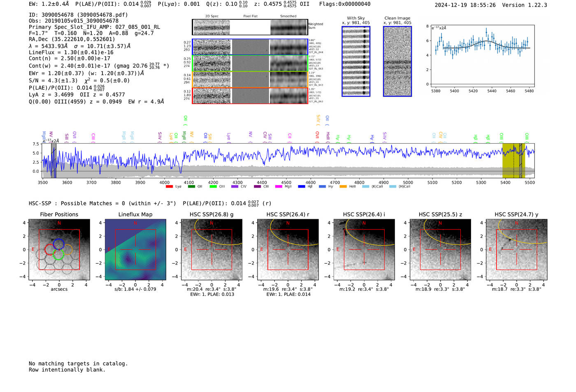Select the green-bordered 2D spectrum row
Viewport: 576px width, 392px height.
click(250, 63)
